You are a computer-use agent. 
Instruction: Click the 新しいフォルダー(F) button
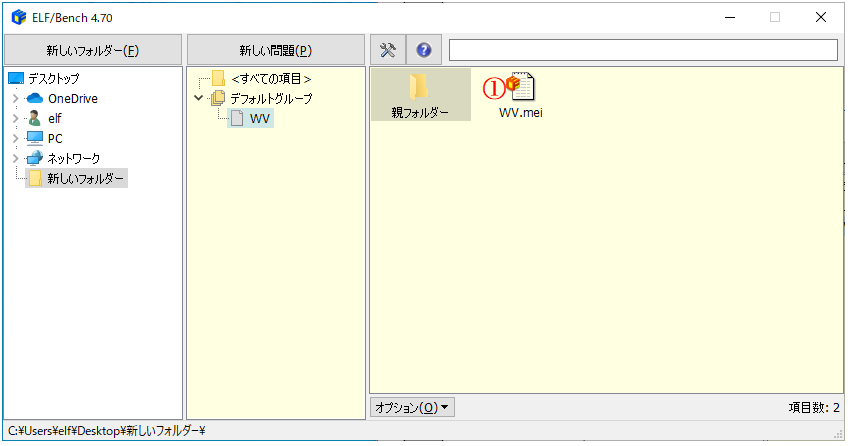point(93,50)
